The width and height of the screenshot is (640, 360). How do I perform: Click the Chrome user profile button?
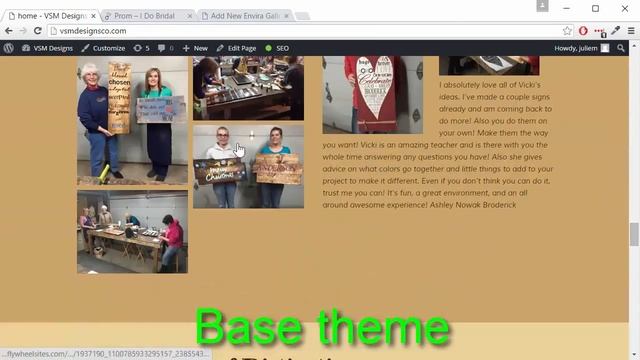tap(542, 6)
